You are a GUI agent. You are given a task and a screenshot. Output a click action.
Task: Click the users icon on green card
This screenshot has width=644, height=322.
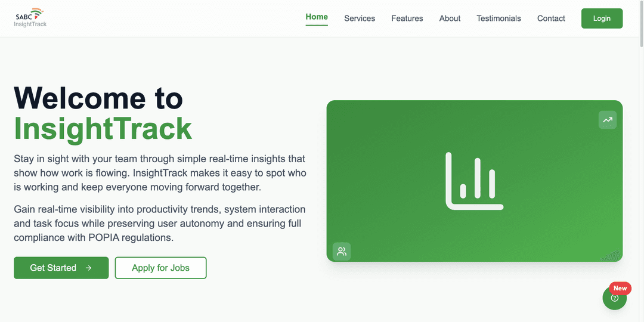(x=342, y=251)
